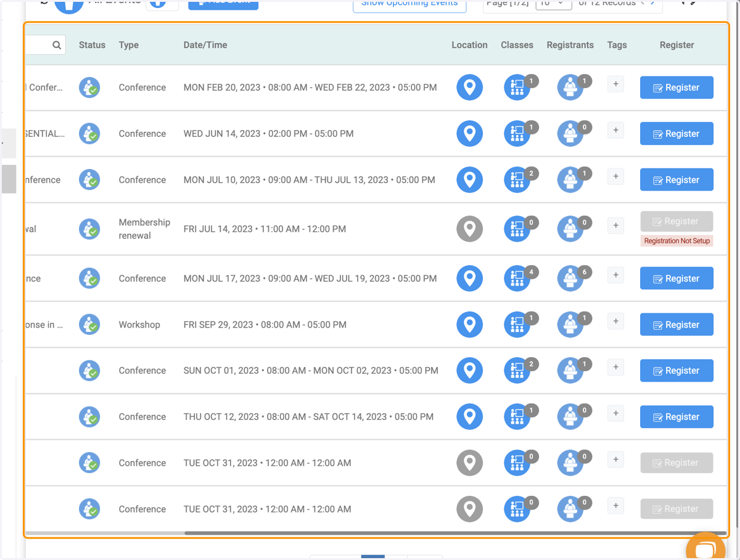This screenshot has width=740, height=560.
Task: Open location pin for Workshop event
Action: click(x=469, y=324)
